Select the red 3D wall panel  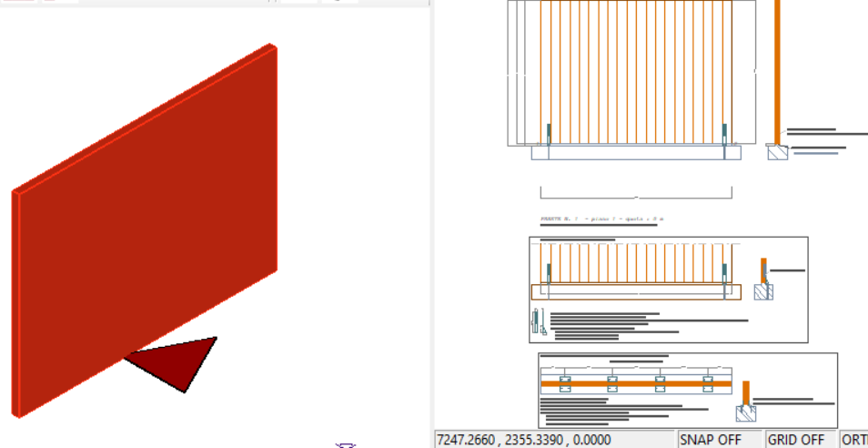[146, 228]
